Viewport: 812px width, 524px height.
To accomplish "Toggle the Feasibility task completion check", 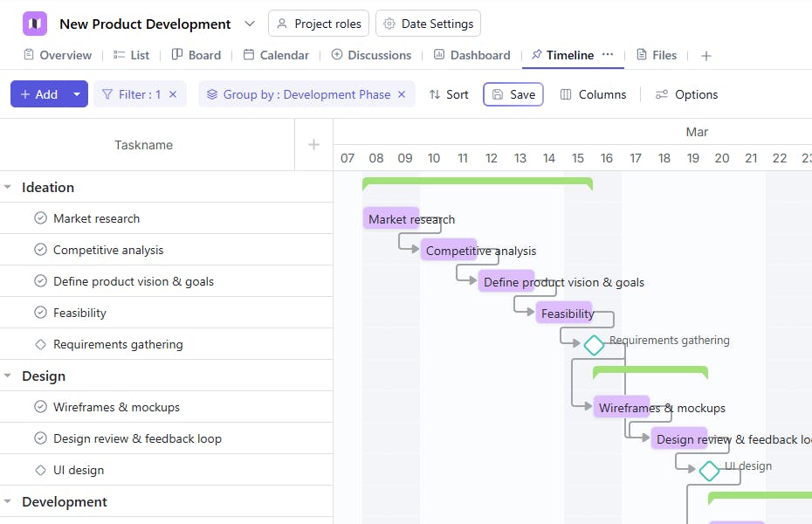I will (40, 313).
